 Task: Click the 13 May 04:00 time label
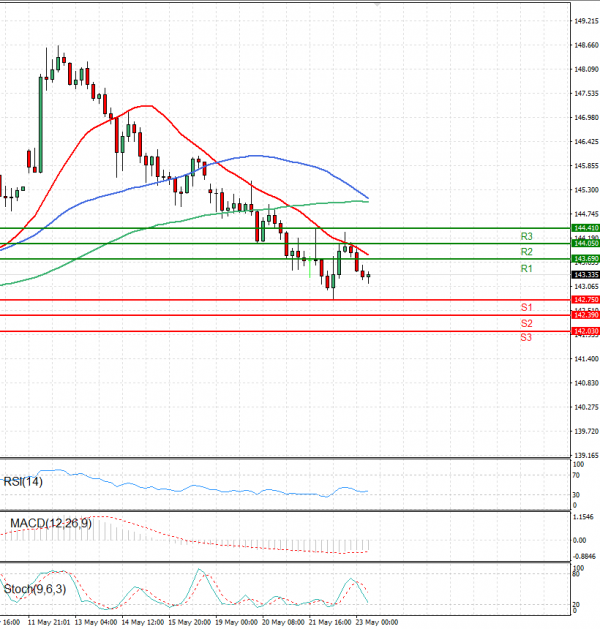[94, 622]
